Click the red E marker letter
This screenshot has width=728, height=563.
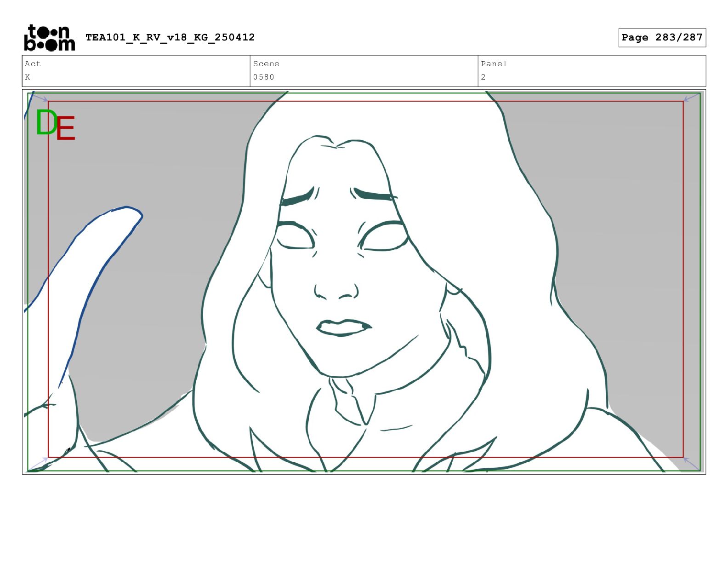pos(66,128)
